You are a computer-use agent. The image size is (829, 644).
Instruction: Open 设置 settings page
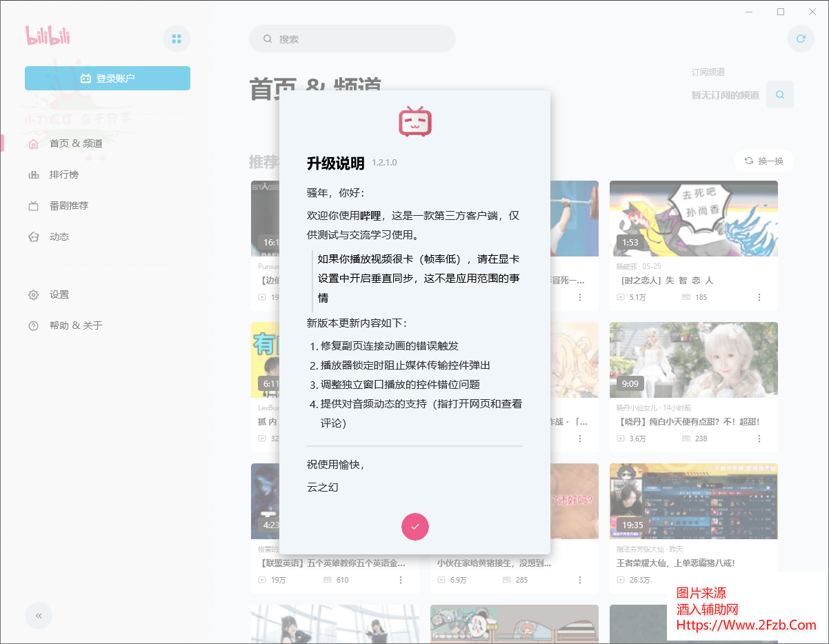(59, 294)
